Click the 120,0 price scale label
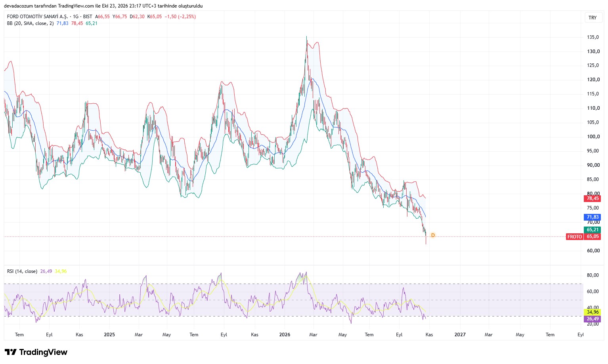The image size is (608, 364). pos(593,80)
